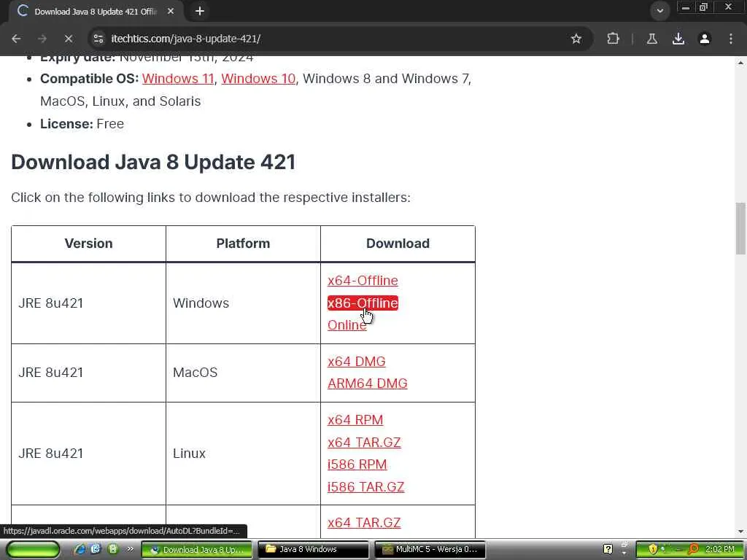Switch to Download Java 8 taskbar button
Screen dimensions: 747x560
(x=197, y=550)
